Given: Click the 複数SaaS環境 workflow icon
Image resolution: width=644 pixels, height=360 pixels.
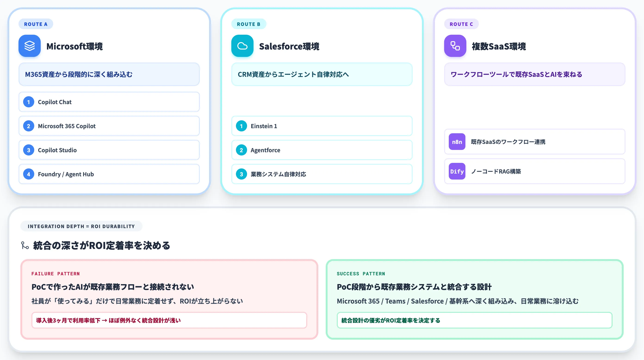Looking at the screenshot, I should click(x=455, y=46).
